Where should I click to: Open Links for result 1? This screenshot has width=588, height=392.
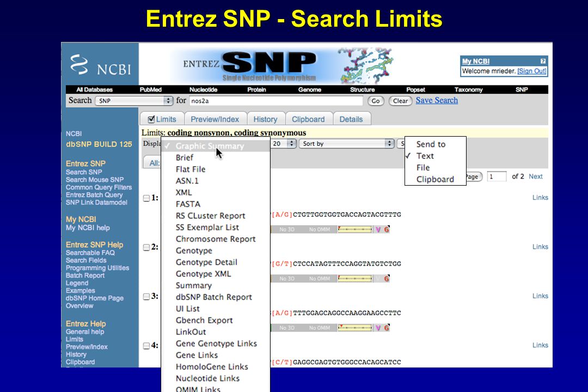click(x=540, y=198)
